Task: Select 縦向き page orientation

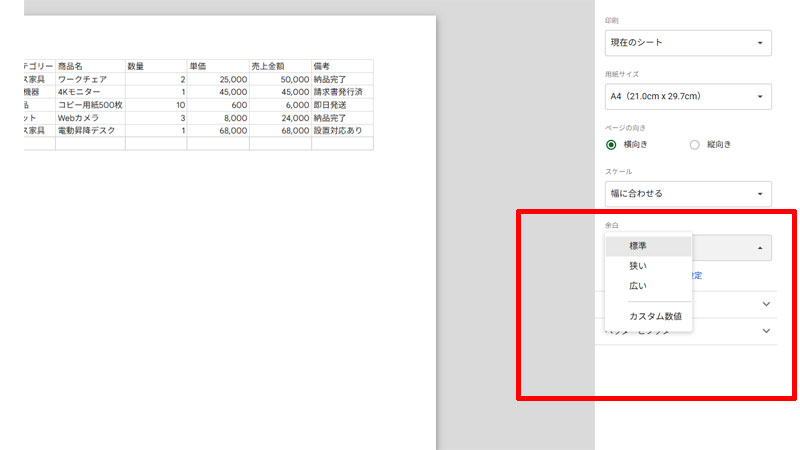Action: click(694, 145)
